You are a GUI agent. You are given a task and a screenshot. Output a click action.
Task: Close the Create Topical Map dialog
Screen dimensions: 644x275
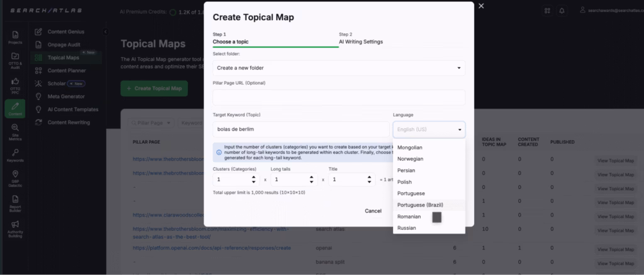[481, 6]
